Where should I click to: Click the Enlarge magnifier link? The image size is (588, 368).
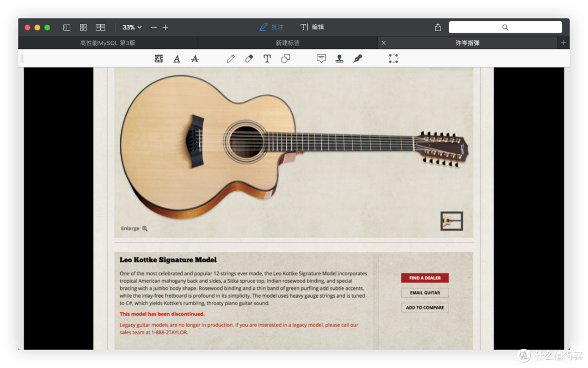pos(134,228)
